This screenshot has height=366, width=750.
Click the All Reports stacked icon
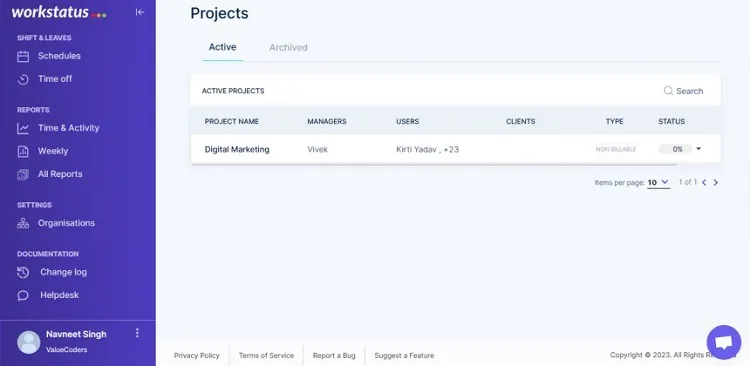pyautogui.click(x=23, y=175)
